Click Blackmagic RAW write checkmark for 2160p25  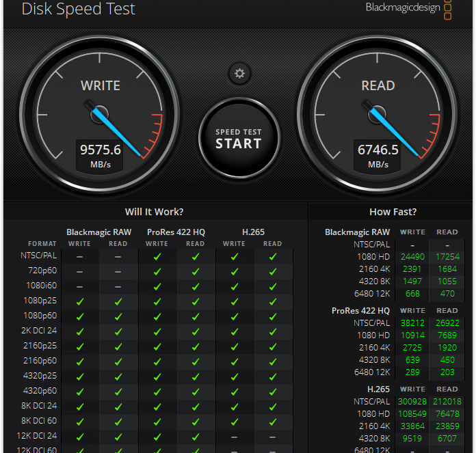pos(80,347)
